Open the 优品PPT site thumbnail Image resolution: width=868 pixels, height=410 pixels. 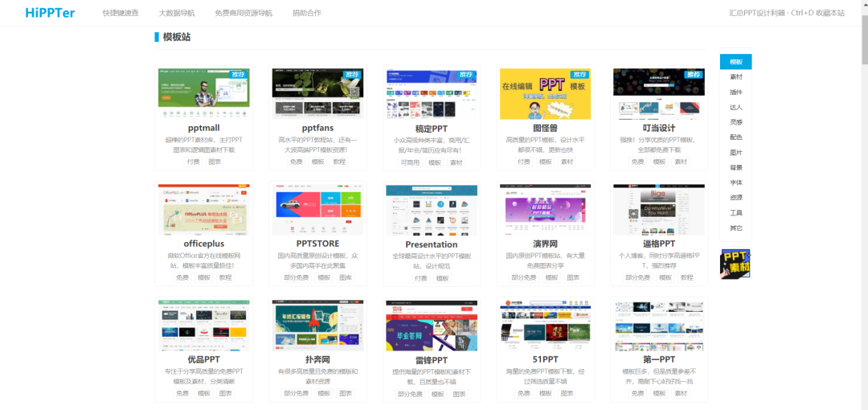(203, 326)
